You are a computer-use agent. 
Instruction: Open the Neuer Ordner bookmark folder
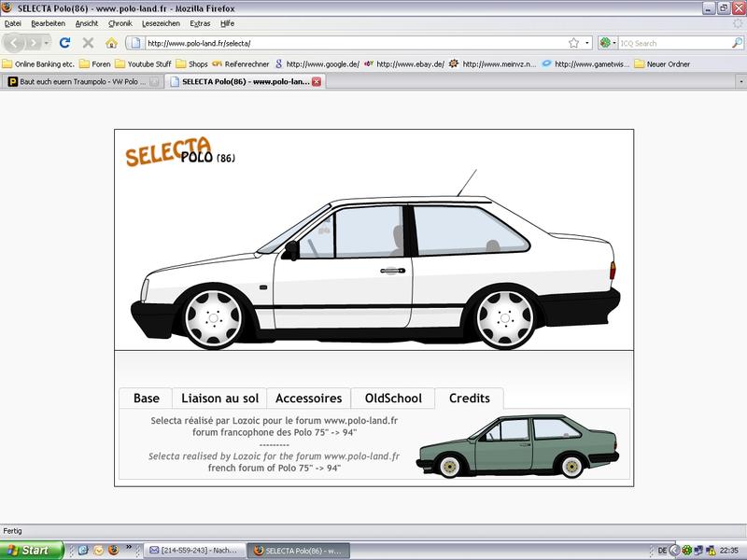[662, 63]
